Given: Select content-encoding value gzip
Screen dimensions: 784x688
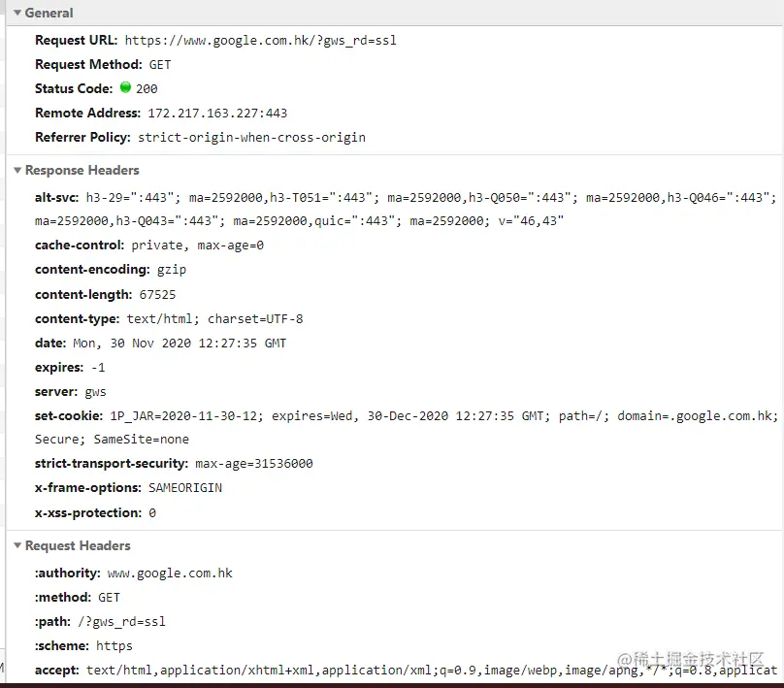Looking at the screenshot, I should pos(172,270).
